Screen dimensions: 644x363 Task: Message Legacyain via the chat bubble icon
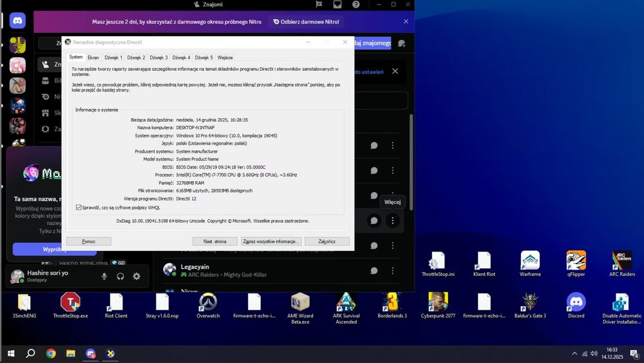point(374,271)
